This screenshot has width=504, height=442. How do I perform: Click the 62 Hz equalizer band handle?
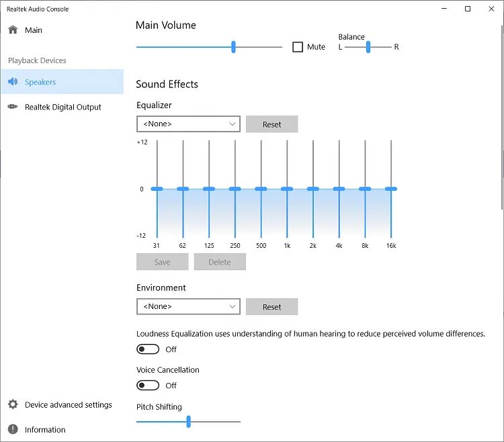pyautogui.click(x=183, y=189)
